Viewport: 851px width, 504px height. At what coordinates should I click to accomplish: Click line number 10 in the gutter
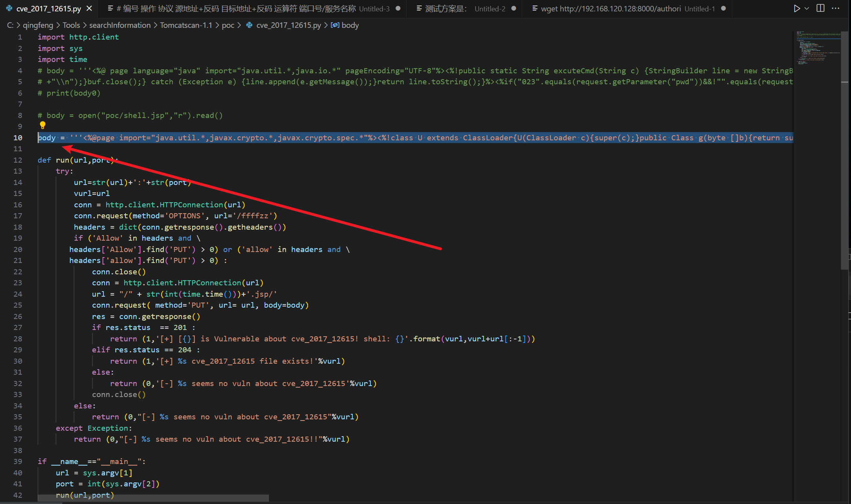click(x=18, y=138)
